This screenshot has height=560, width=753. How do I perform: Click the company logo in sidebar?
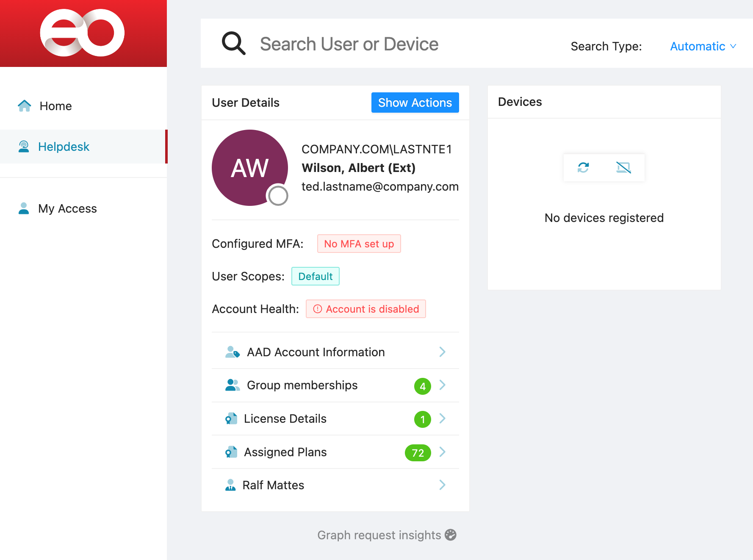pos(83,33)
